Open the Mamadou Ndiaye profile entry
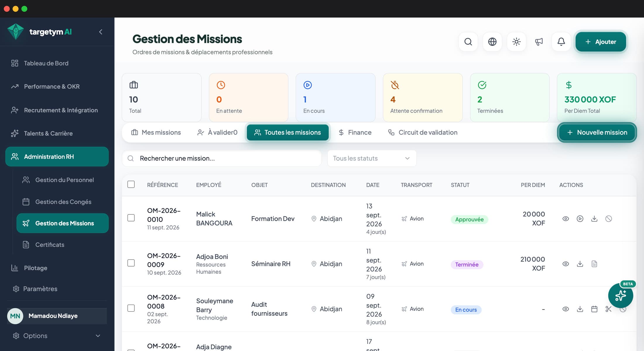 coord(57,316)
